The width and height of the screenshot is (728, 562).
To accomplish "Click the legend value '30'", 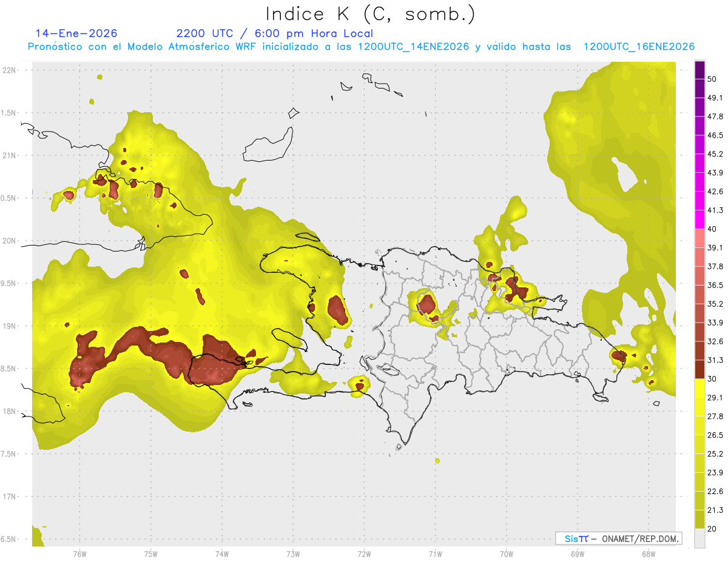I will coord(713,379).
